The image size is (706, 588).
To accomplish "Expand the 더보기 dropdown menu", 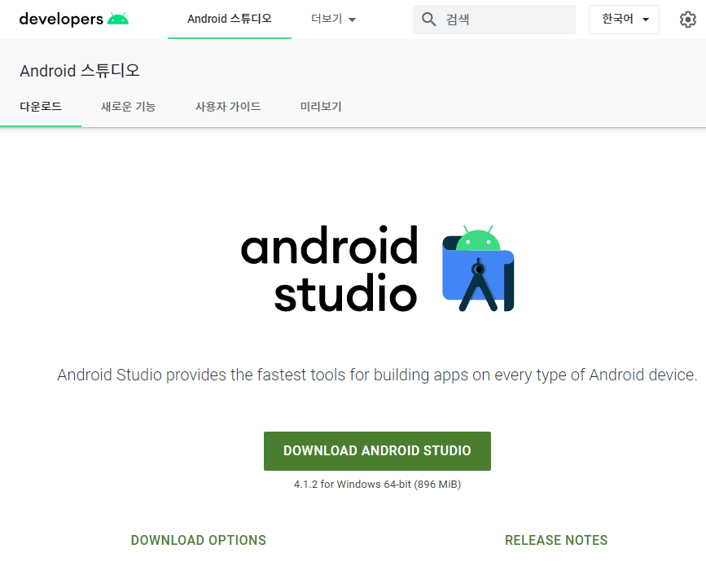I will 334,19.
